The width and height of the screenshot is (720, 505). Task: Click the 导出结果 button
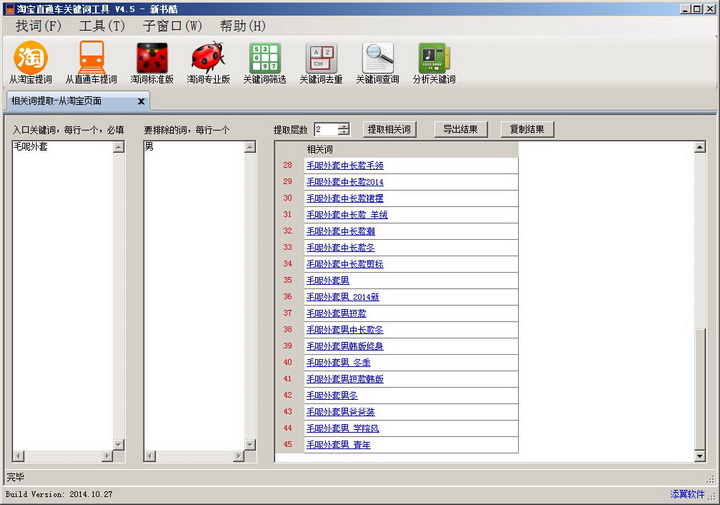461,129
